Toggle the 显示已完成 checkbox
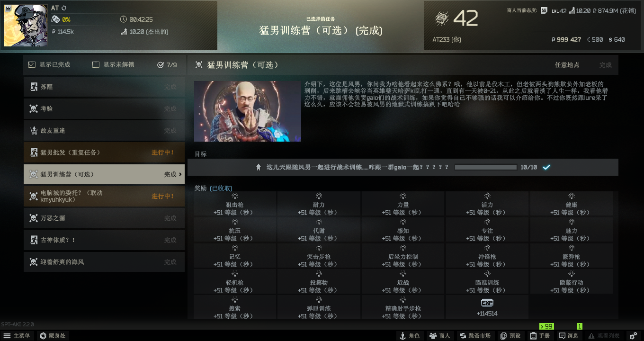 [32, 64]
